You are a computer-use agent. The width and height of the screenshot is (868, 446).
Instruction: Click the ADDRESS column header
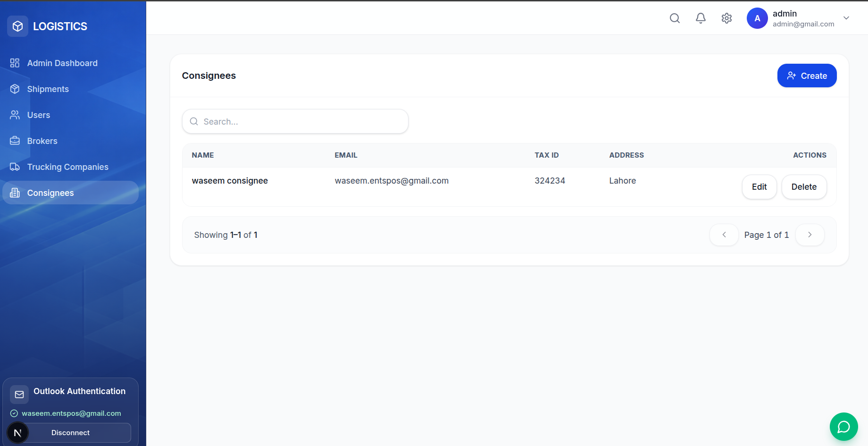tap(626, 155)
